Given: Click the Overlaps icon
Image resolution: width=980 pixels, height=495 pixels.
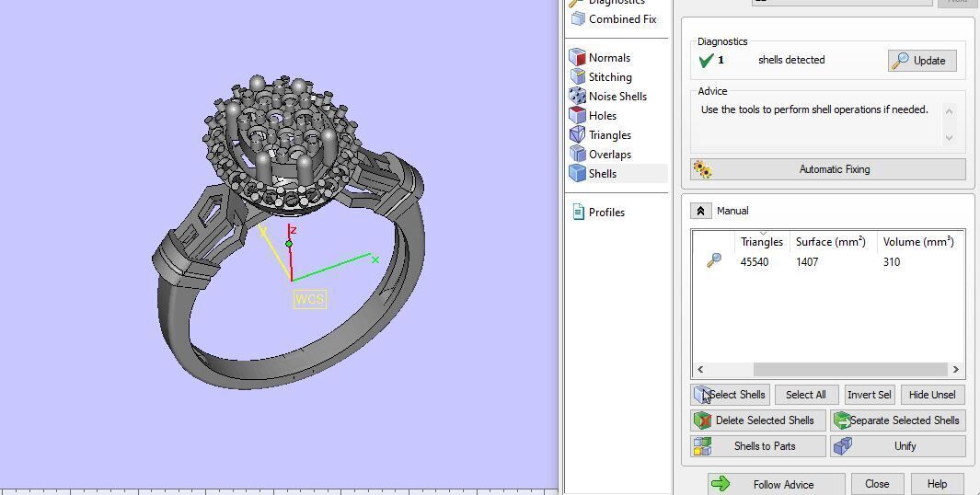Looking at the screenshot, I should point(578,155).
